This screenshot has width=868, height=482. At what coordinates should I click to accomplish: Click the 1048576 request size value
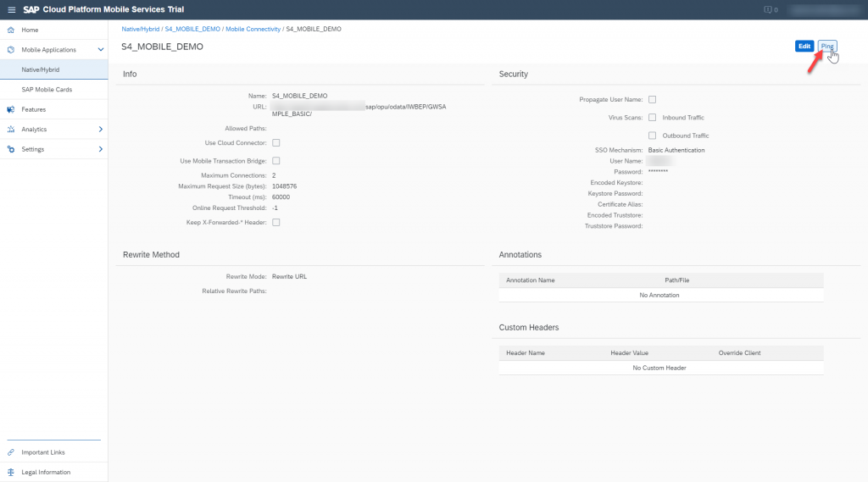coord(285,186)
